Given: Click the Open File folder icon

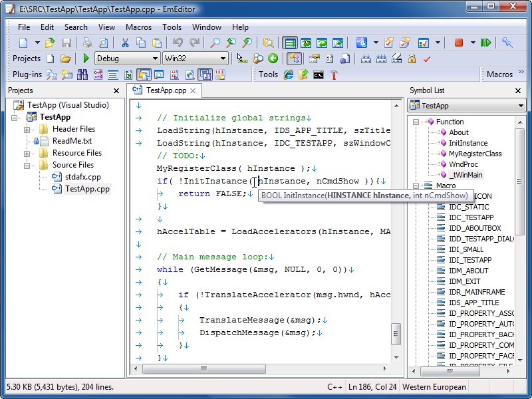Looking at the screenshot, I should (50, 43).
